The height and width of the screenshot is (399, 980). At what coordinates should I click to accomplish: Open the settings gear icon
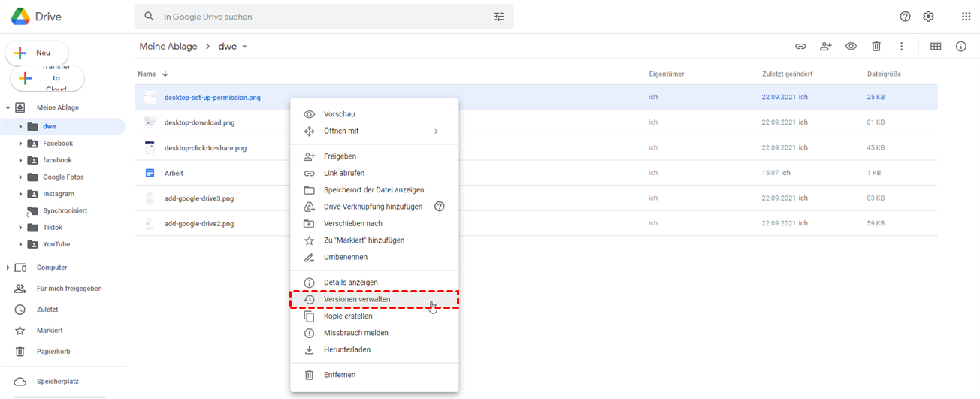point(928,17)
